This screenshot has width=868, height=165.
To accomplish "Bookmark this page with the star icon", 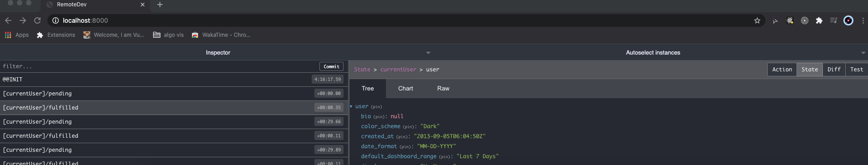I will (757, 20).
